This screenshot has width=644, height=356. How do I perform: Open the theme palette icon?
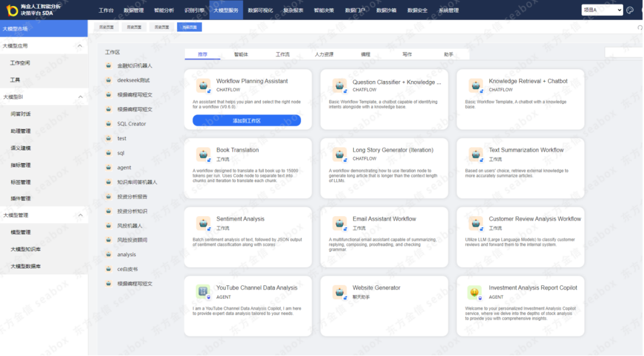630,10
